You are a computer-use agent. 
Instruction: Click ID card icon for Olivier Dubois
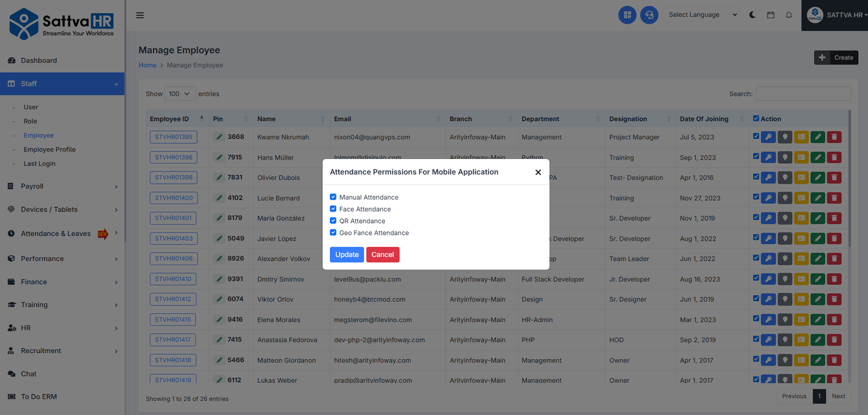pos(801,177)
